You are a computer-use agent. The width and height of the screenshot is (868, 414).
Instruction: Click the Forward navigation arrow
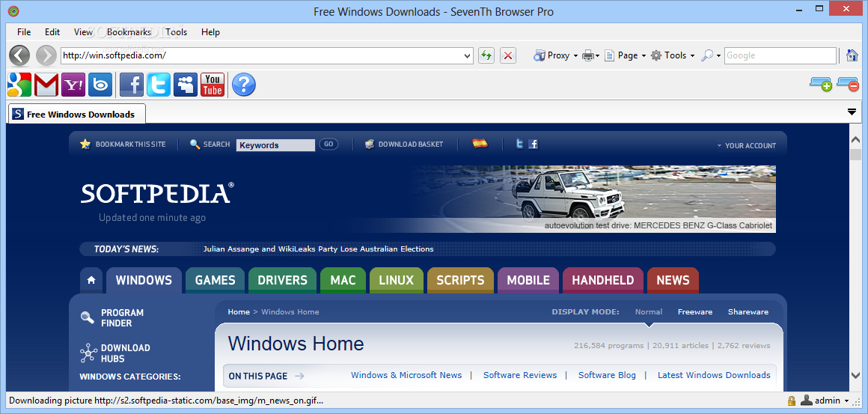coord(46,55)
